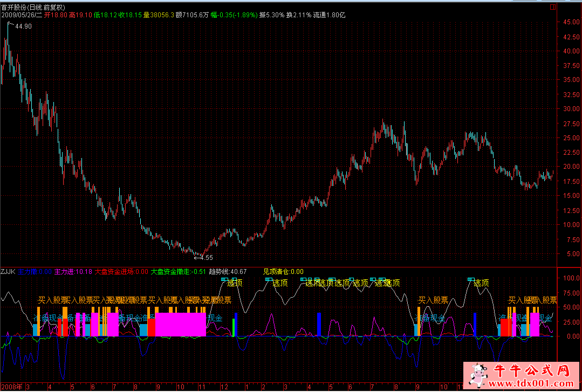Click the 20.00 price axis label
Image resolution: width=582 pixels, height=392 pixels.
[571, 167]
